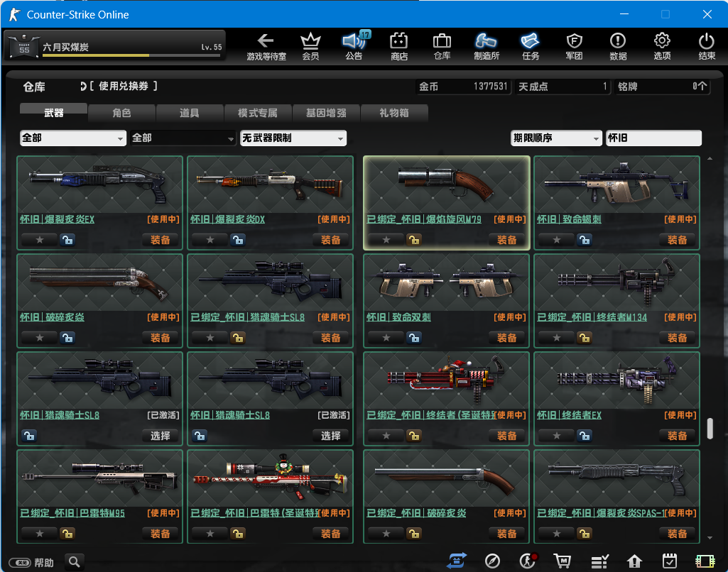Click 装备 on 已绑定_怀旧|爆焰旋风M79
Viewport: 728px width, 572px height.
click(x=506, y=240)
